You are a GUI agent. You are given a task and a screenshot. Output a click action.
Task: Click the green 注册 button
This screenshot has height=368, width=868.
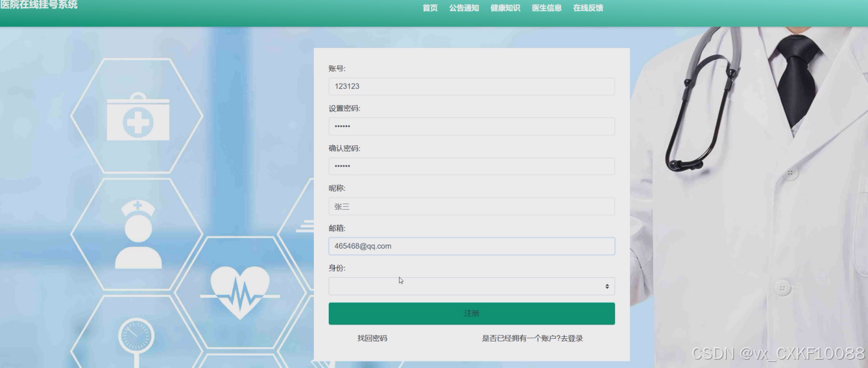pos(472,314)
